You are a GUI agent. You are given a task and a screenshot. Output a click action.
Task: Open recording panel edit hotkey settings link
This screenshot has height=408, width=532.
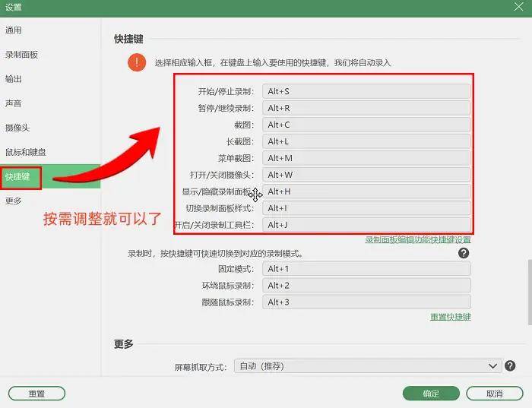tap(417, 239)
